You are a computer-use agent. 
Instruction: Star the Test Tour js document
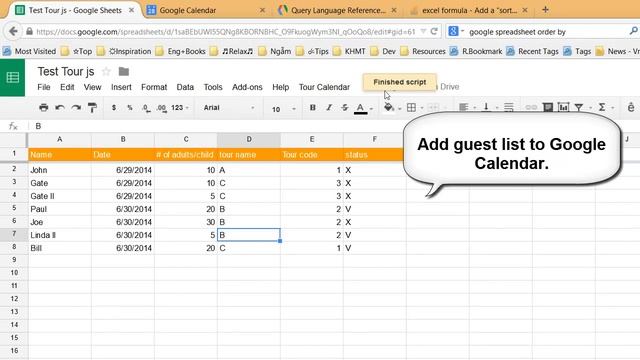tap(106, 72)
